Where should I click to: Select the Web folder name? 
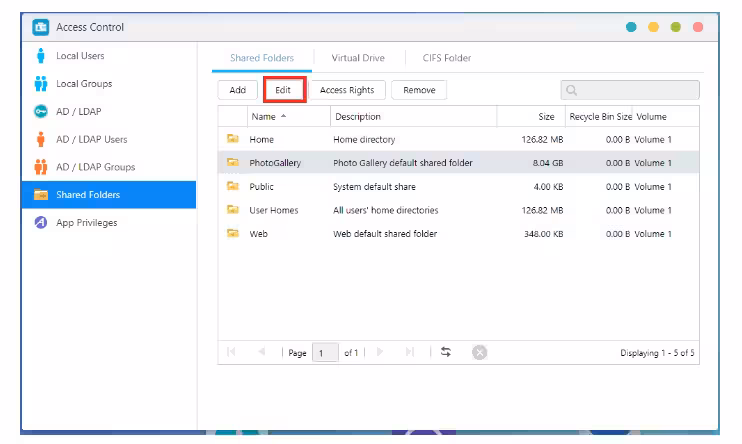258,234
